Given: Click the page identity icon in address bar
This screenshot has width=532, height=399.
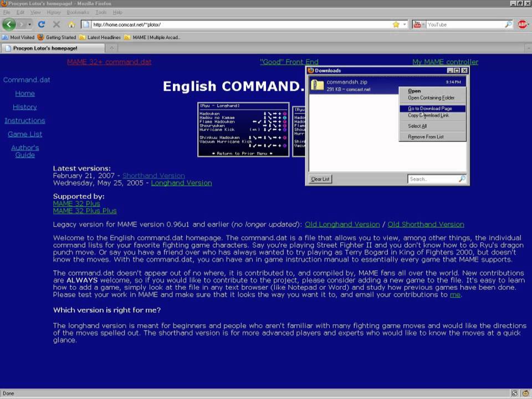Looking at the screenshot, I should tap(86, 24).
